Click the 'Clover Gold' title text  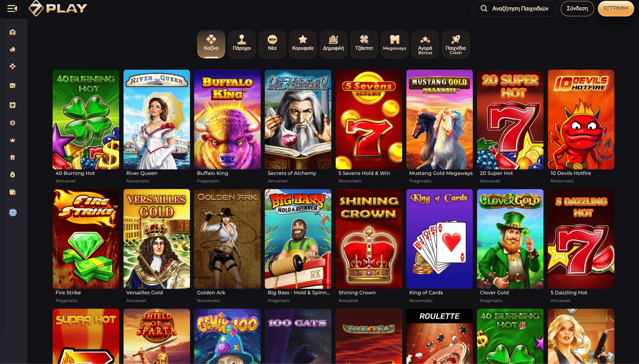(494, 293)
